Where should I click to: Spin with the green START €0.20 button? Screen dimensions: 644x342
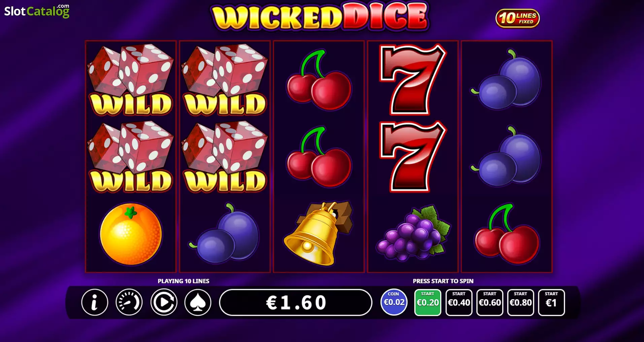coord(428,302)
